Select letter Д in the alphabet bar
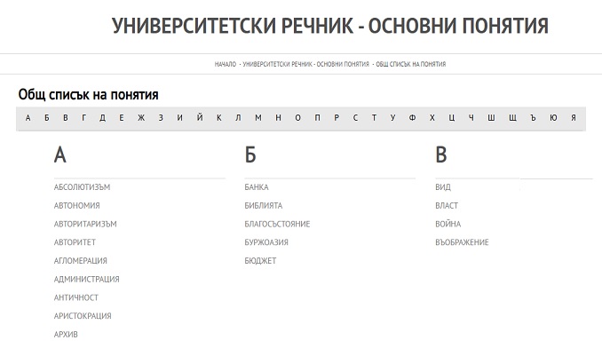 pos(103,118)
